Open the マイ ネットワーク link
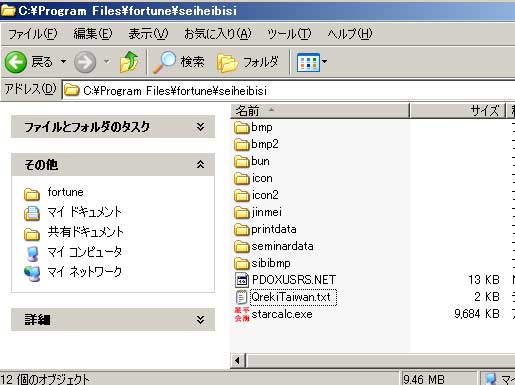 point(85,272)
